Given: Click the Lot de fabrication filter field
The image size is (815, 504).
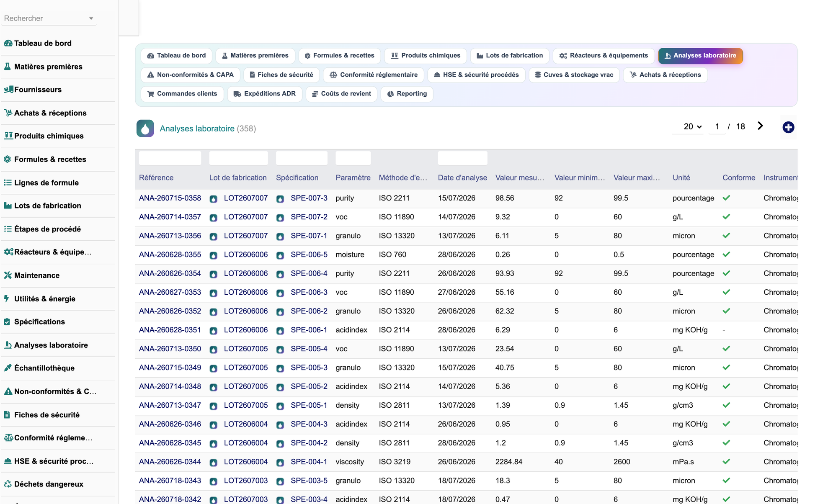Looking at the screenshot, I should pos(239,158).
